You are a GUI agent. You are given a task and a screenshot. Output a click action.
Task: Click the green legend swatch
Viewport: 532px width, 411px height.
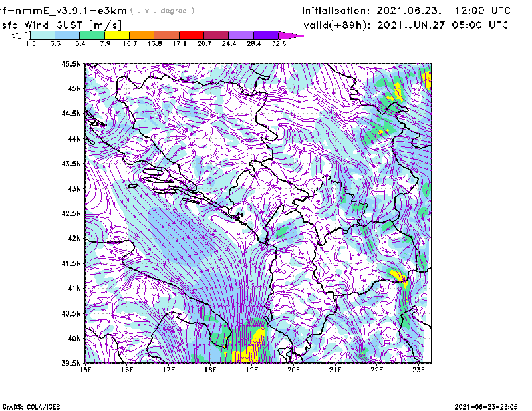point(92,35)
